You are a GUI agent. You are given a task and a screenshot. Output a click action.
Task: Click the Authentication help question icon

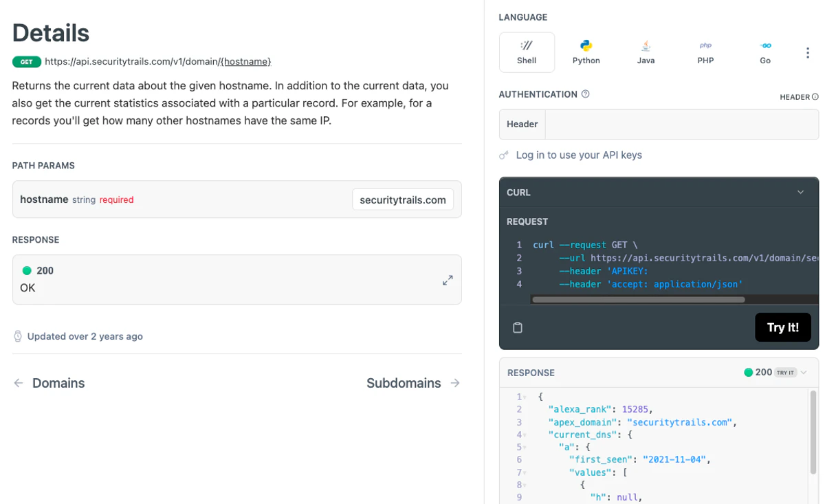click(x=585, y=94)
